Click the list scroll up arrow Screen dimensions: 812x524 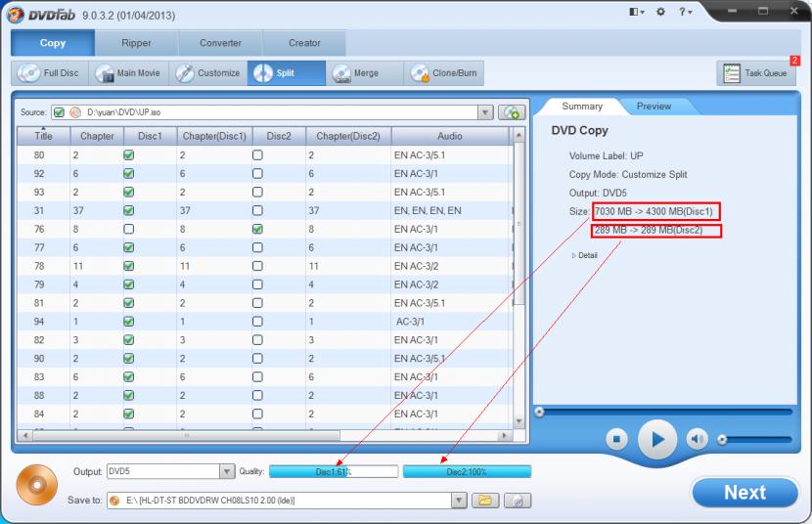click(519, 136)
